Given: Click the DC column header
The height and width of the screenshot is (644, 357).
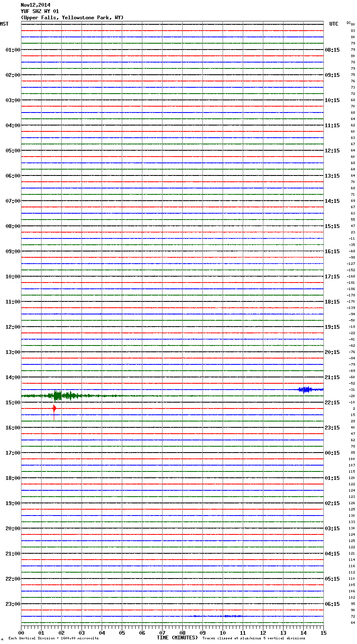Looking at the screenshot, I should 349,23.
